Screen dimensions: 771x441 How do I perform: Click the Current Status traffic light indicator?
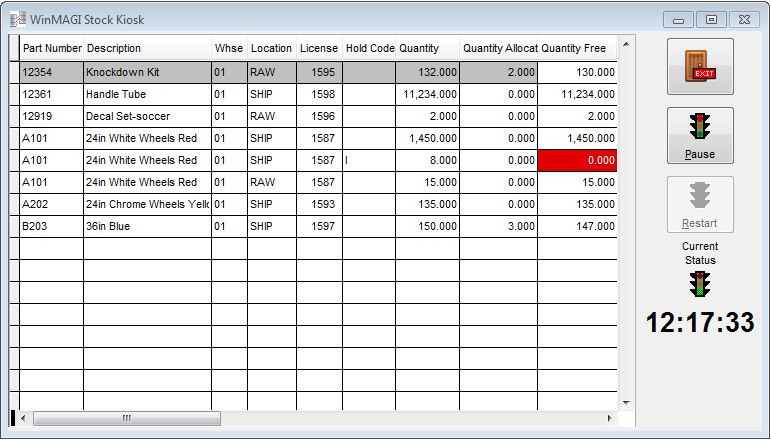pos(700,284)
